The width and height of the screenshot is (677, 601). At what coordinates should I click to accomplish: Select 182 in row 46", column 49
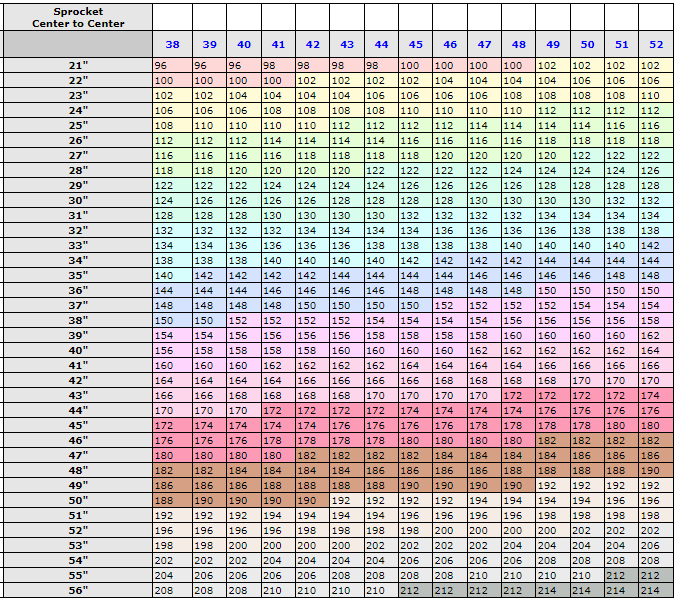pyautogui.click(x=553, y=440)
